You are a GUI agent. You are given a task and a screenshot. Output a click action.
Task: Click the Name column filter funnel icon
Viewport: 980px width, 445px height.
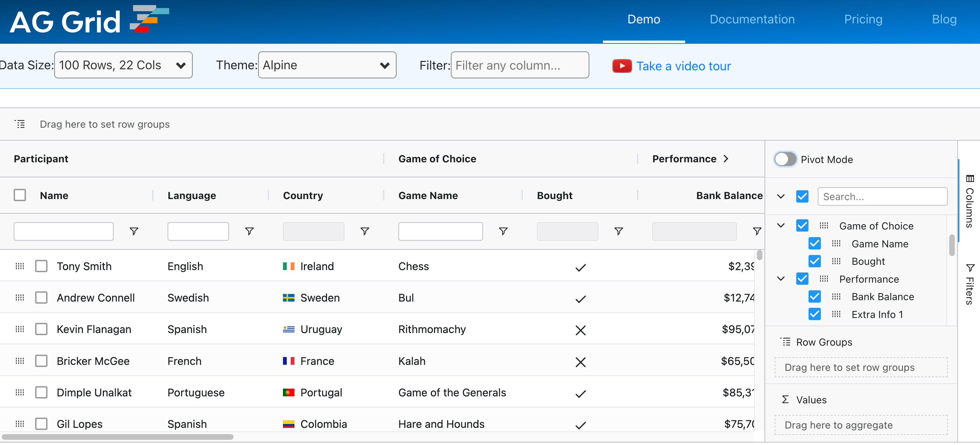[x=134, y=231]
